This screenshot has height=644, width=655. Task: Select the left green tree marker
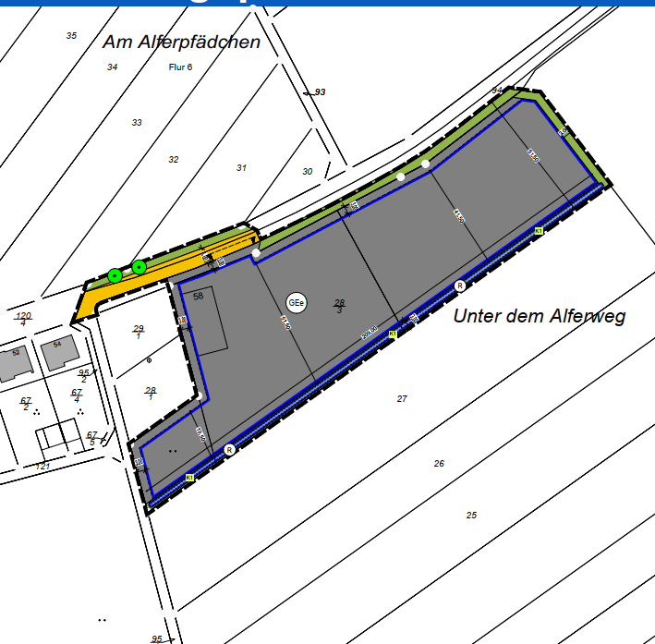[x=115, y=275]
